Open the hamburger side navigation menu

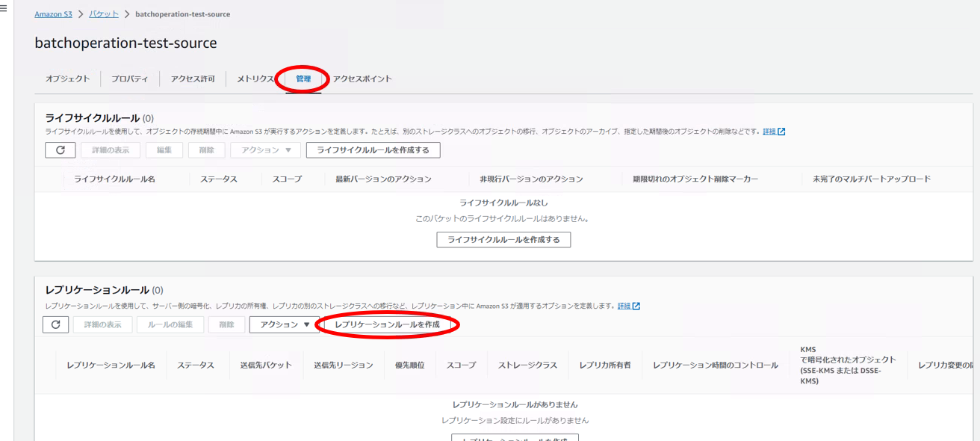coord(4,9)
